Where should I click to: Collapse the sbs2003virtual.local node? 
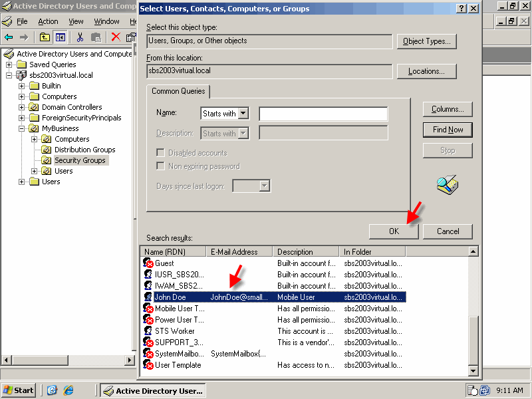pyautogui.click(x=9, y=75)
